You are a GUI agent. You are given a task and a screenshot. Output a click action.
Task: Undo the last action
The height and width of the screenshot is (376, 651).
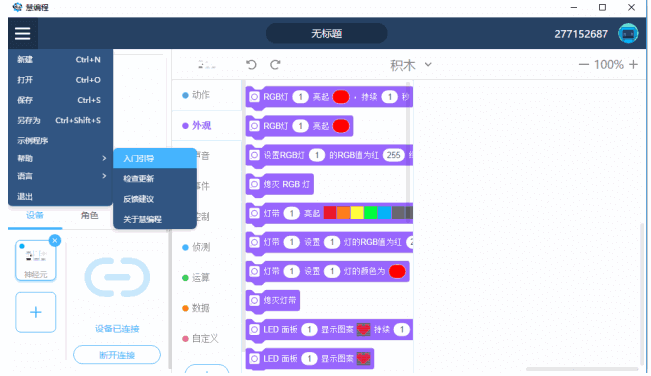pyautogui.click(x=251, y=65)
